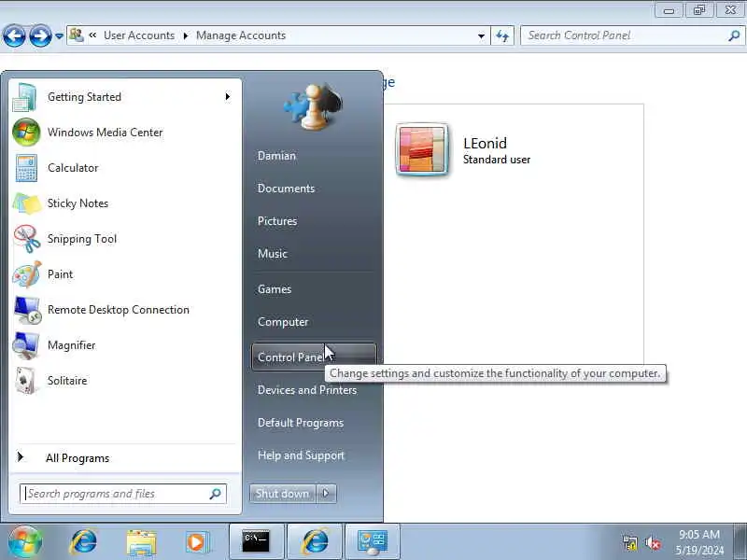Click the Remote Desktop Connection label

(119, 310)
